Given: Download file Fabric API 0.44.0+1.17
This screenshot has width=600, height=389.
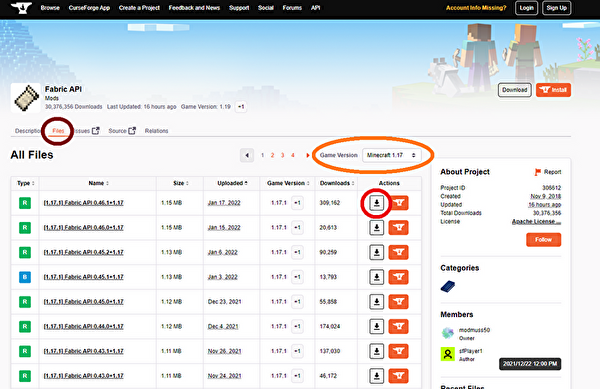Looking at the screenshot, I should (377, 326).
